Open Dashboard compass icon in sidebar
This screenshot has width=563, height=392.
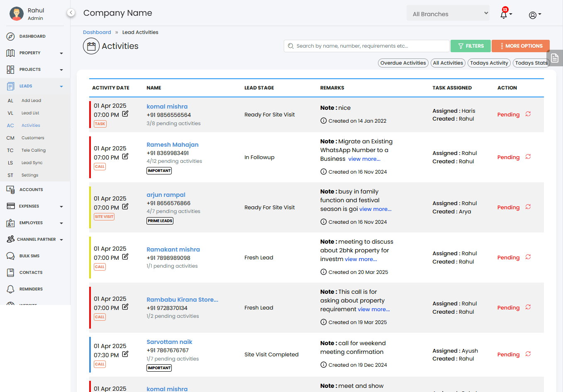[x=11, y=36]
